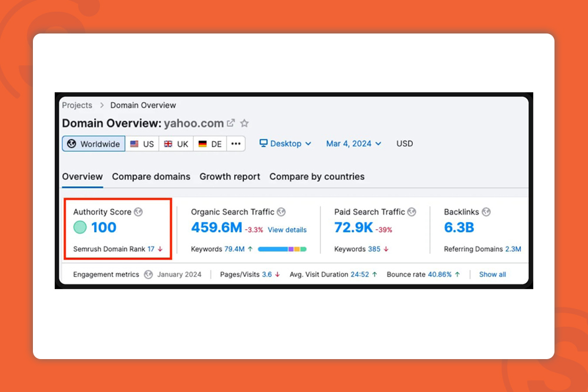Open the Mar 4, 2024 date dropdown
The height and width of the screenshot is (392, 588).
click(353, 143)
